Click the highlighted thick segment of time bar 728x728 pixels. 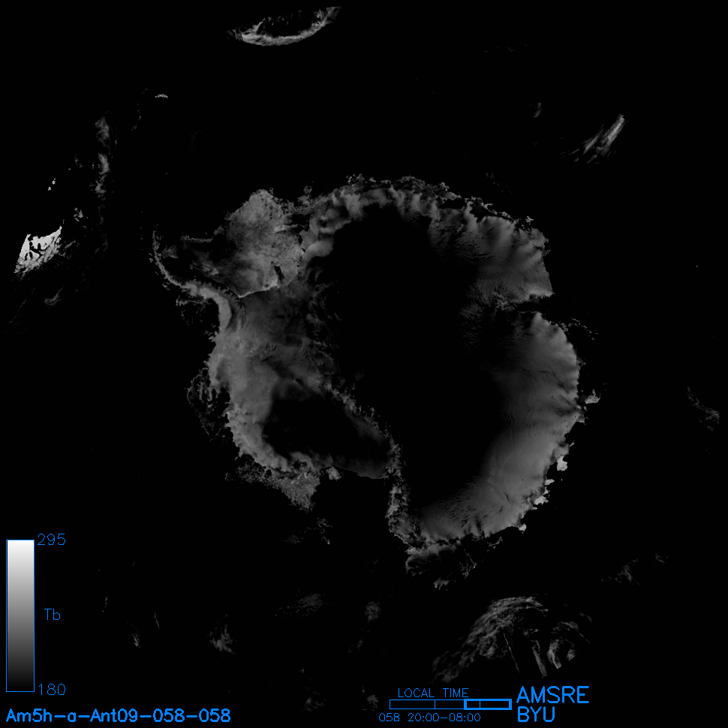tap(487, 704)
